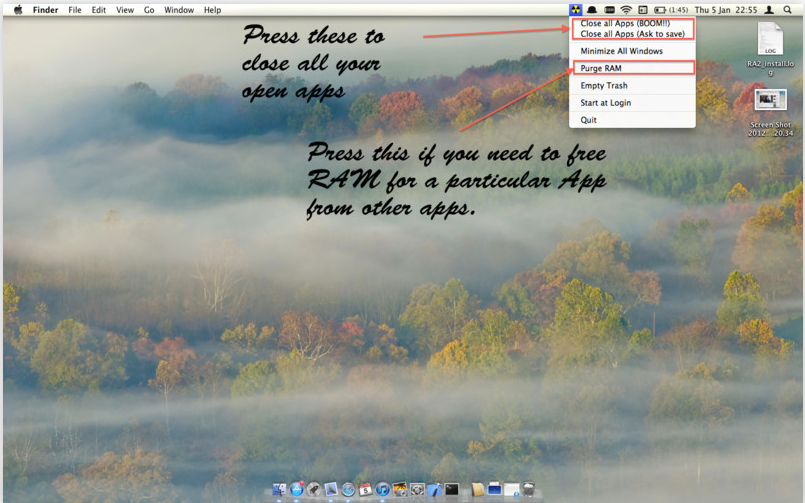Open iTunes from the dock

tap(383, 490)
